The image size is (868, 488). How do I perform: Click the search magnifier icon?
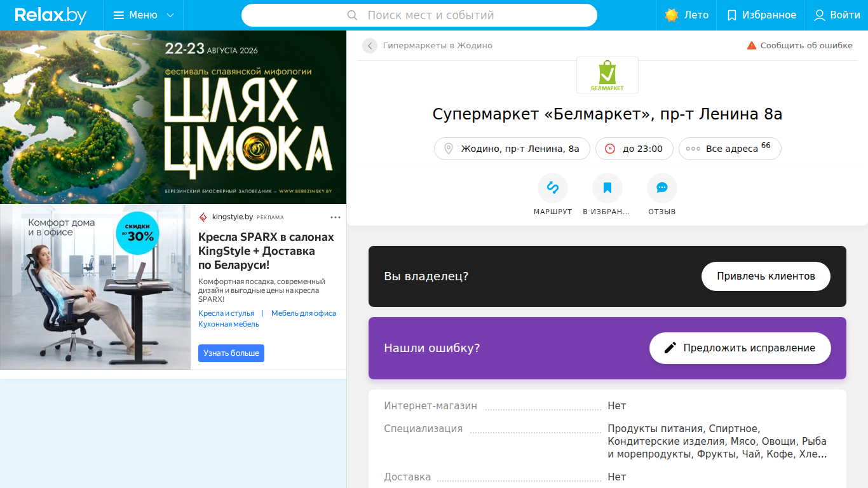(x=353, y=15)
